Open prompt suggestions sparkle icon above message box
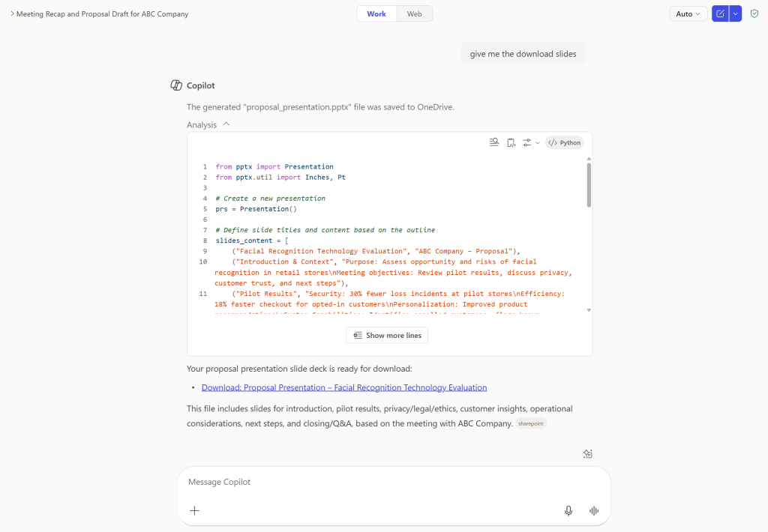 click(588, 453)
